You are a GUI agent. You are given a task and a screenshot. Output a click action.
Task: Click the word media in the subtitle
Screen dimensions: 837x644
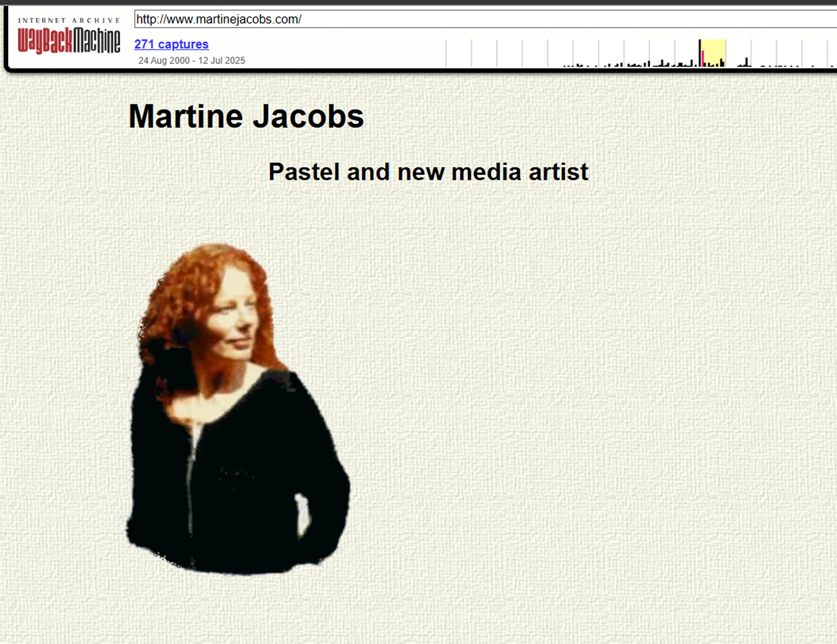(x=486, y=172)
